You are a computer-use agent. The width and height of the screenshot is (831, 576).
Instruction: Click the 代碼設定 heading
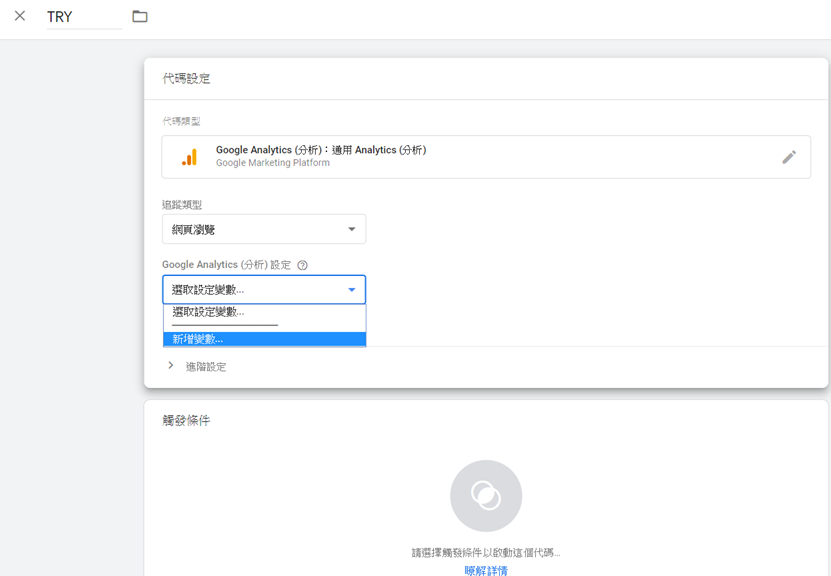[186, 79]
